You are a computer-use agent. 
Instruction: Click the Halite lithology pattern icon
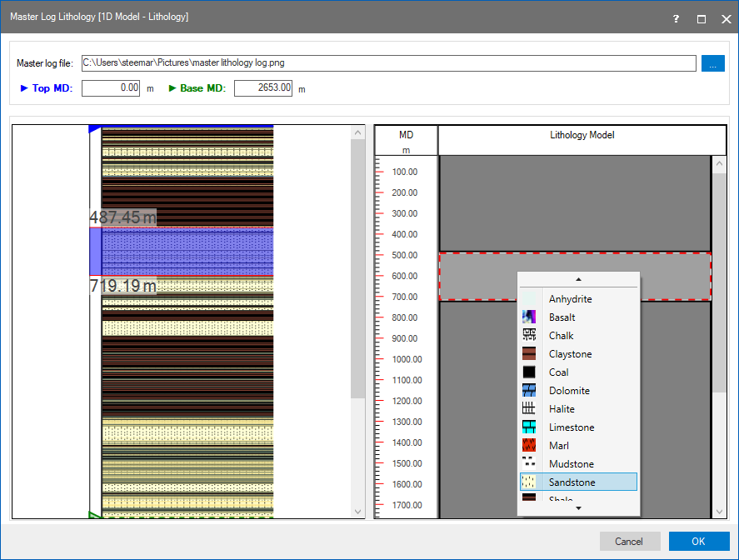pos(528,409)
